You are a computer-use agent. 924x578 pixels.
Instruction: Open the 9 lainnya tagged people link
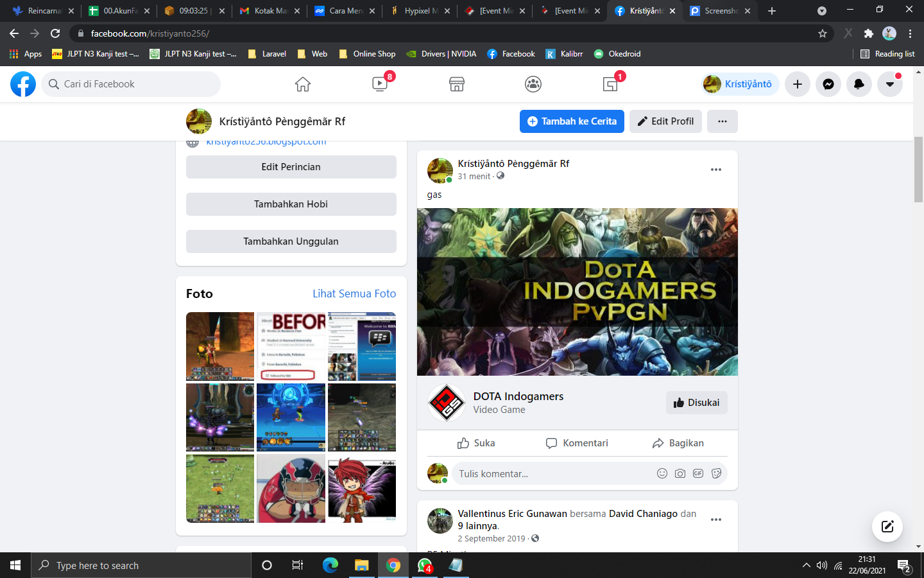point(477,526)
